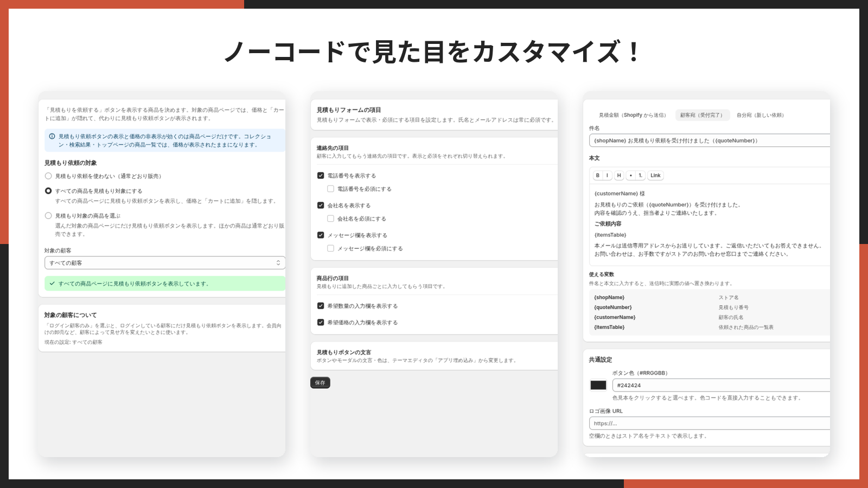
Task: Select 見積もり対象の商品を選ぶ radio option
Action: [48, 216]
